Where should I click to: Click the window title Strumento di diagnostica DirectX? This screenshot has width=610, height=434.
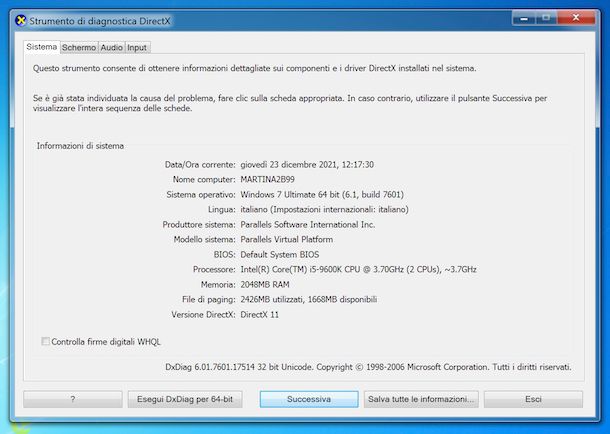point(100,21)
